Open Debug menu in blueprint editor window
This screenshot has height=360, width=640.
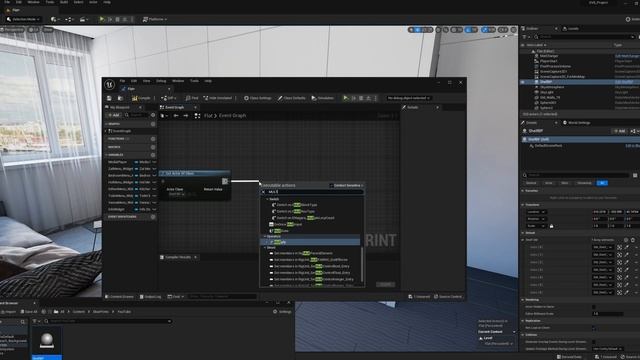[161, 81]
